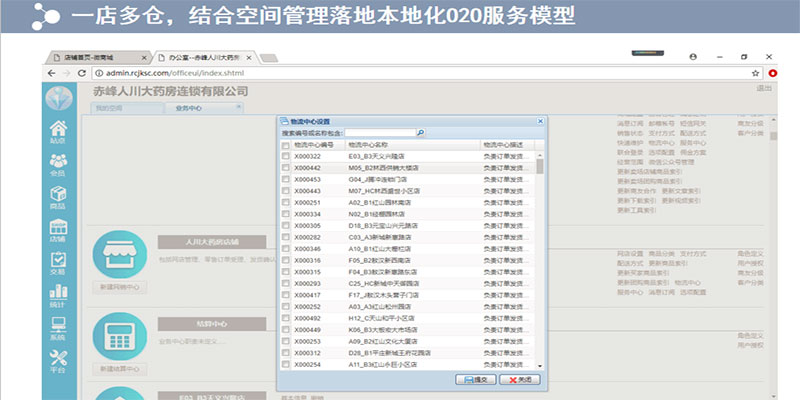
Task: Select the X000316 logistics center row
Action: click(x=408, y=260)
